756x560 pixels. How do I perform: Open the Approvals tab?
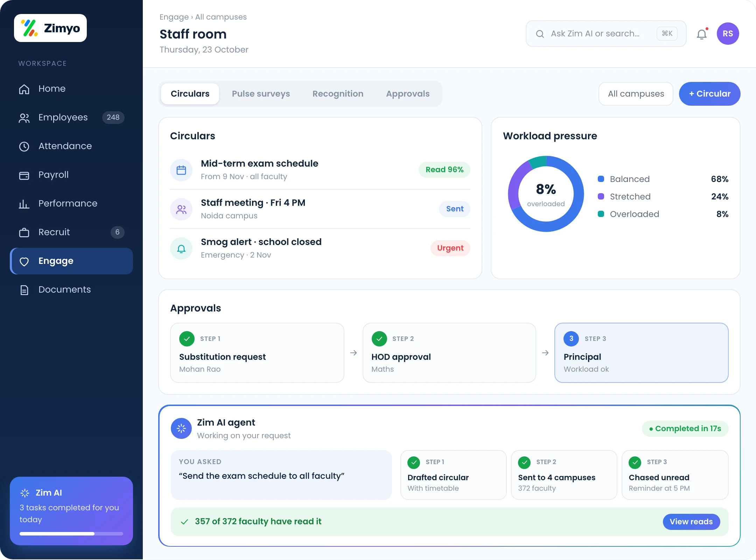click(x=408, y=94)
